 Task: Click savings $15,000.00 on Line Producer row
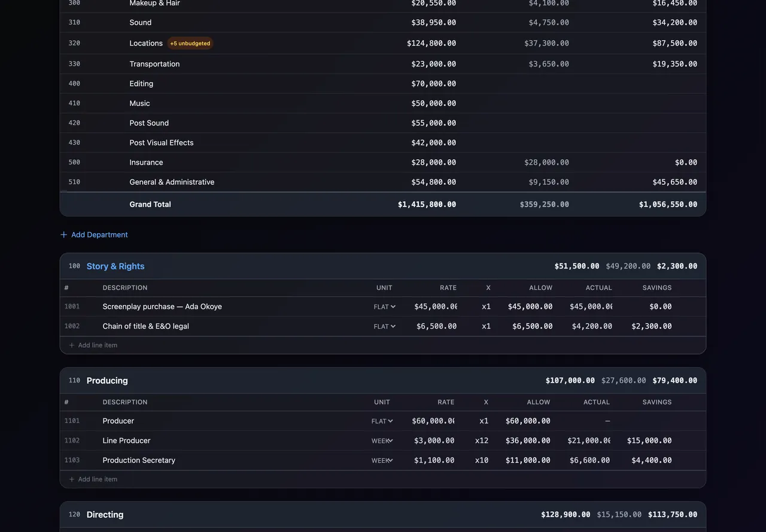[649, 440]
